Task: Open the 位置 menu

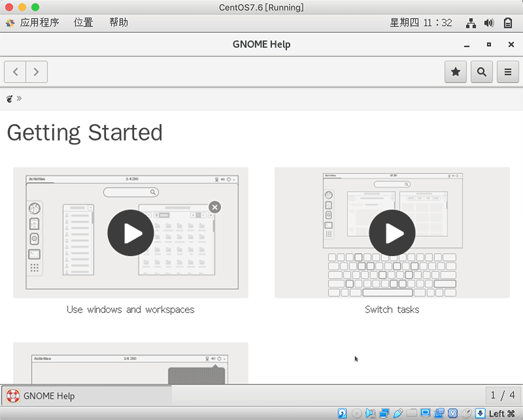Action: point(84,22)
